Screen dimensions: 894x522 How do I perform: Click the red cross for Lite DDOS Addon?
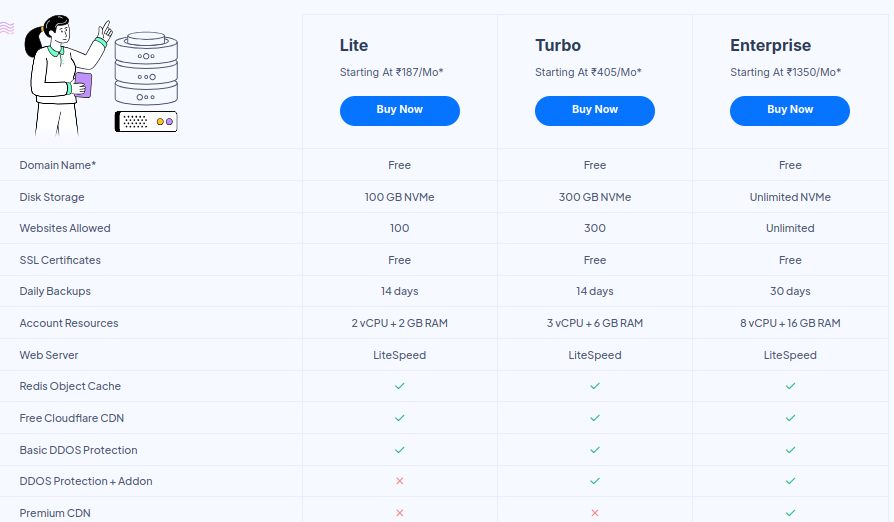point(399,481)
